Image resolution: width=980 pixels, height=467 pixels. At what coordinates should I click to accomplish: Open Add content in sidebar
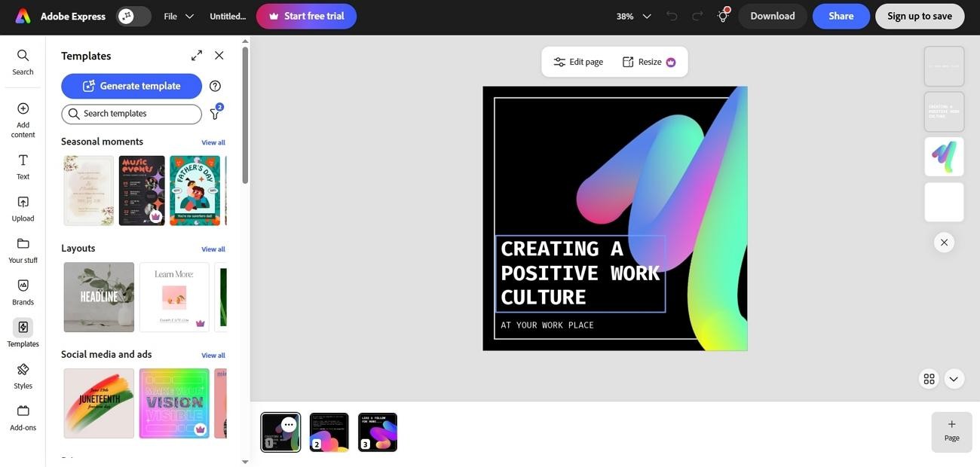pyautogui.click(x=23, y=120)
